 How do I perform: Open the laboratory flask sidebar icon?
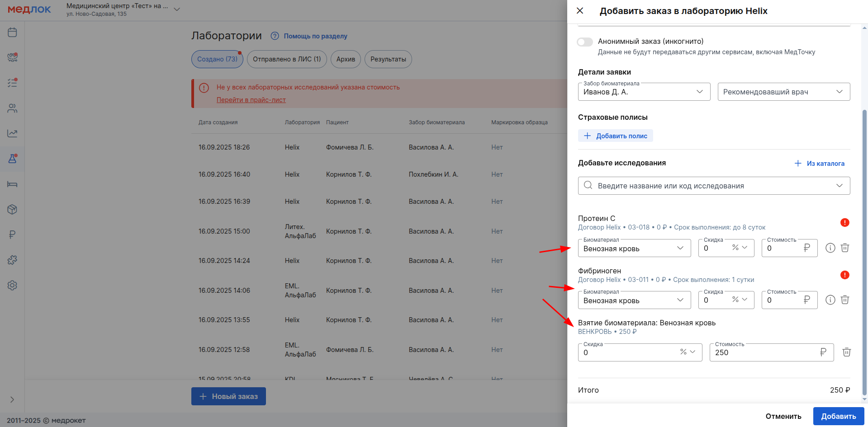click(x=12, y=159)
